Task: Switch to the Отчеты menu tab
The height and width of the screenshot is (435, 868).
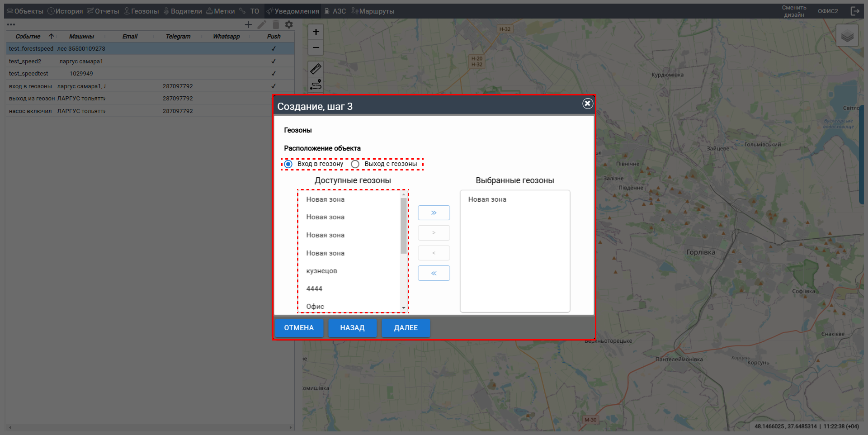Action: coord(103,11)
